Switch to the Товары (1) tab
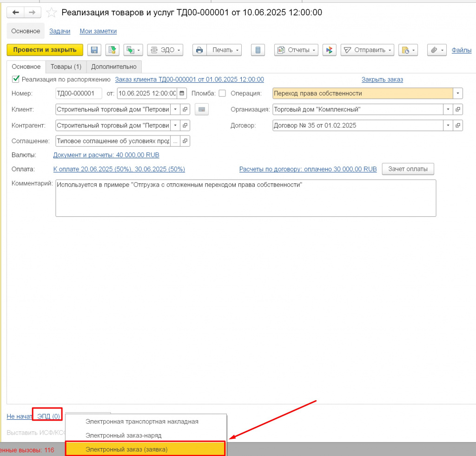The image size is (476, 456). (x=66, y=67)
